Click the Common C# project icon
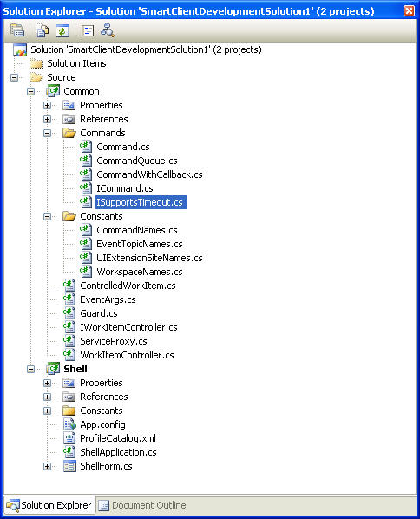The height and width of the screenshot is (519, 420). pos(53,91)
